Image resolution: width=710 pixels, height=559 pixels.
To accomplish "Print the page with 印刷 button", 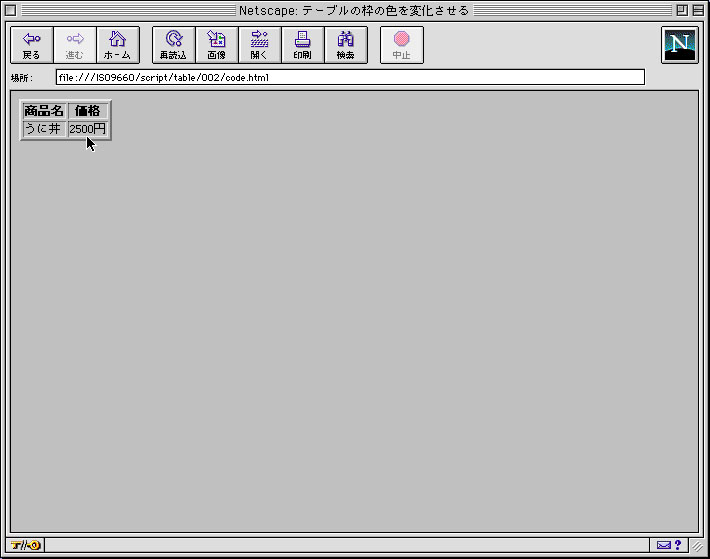I will [x=302, y=45].
